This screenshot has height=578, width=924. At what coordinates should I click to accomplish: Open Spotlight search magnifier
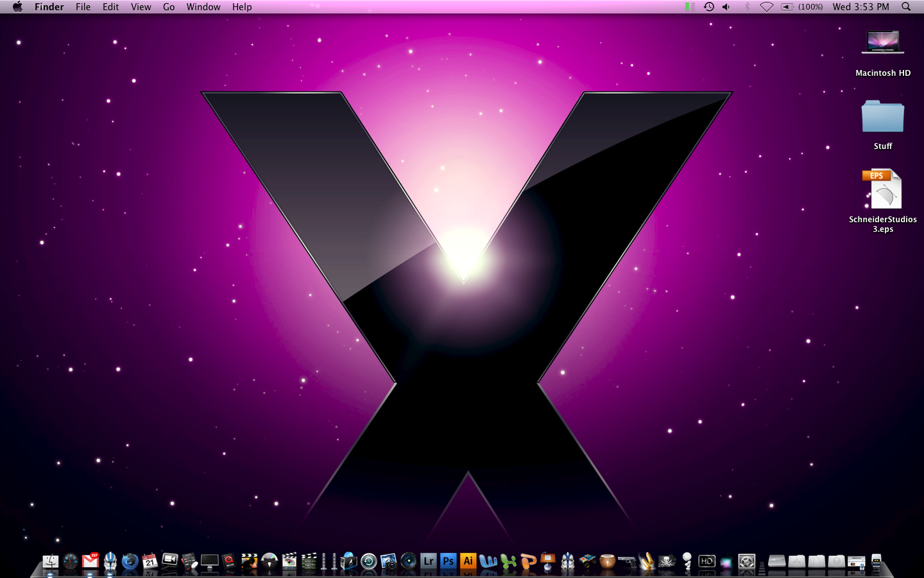click(x=906, y=6)
